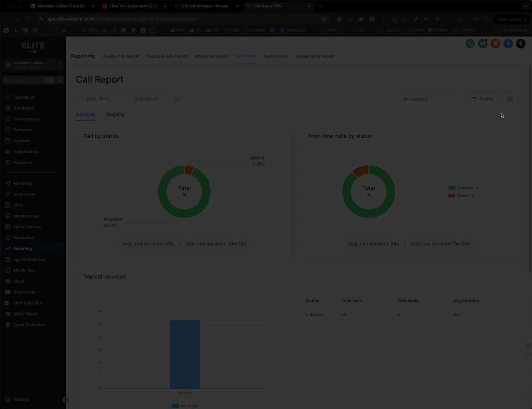Switch to the Outgoing calls tab
Viewport: 532px width, 409px height.
tap(115, 115)
